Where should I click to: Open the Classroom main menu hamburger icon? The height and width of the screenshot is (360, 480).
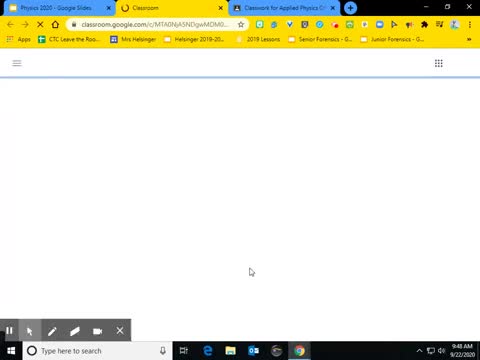point(17,63)
